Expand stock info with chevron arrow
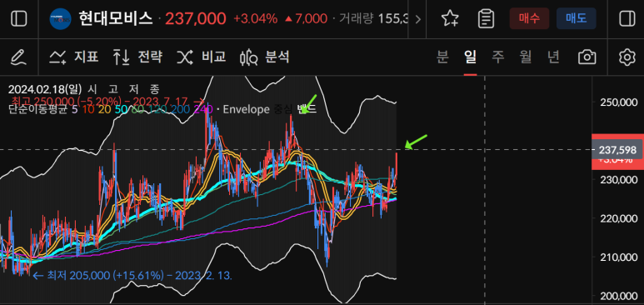644x305 pixels. [x=418, y=19]
